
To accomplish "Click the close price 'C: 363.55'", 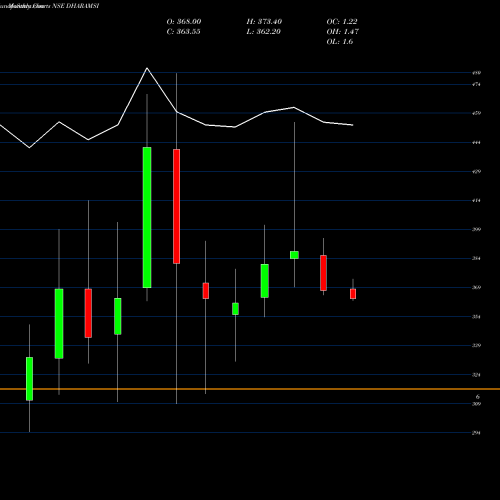I will tap(183, 32).
